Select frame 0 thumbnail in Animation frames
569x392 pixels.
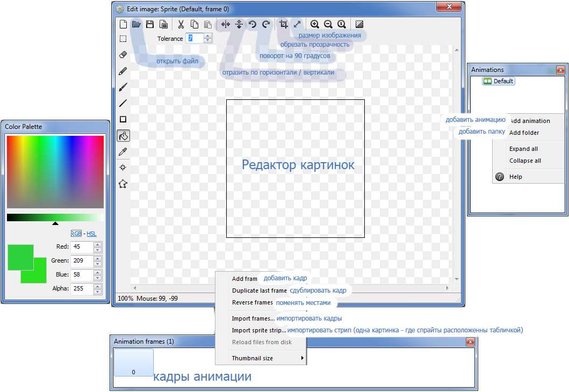point(133,362)
